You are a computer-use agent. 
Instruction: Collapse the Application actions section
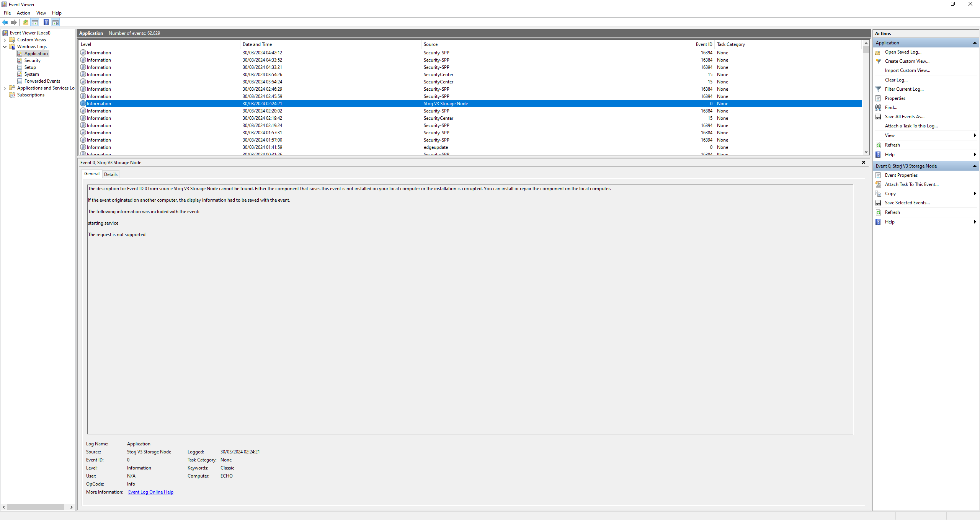tap(975, 43)
